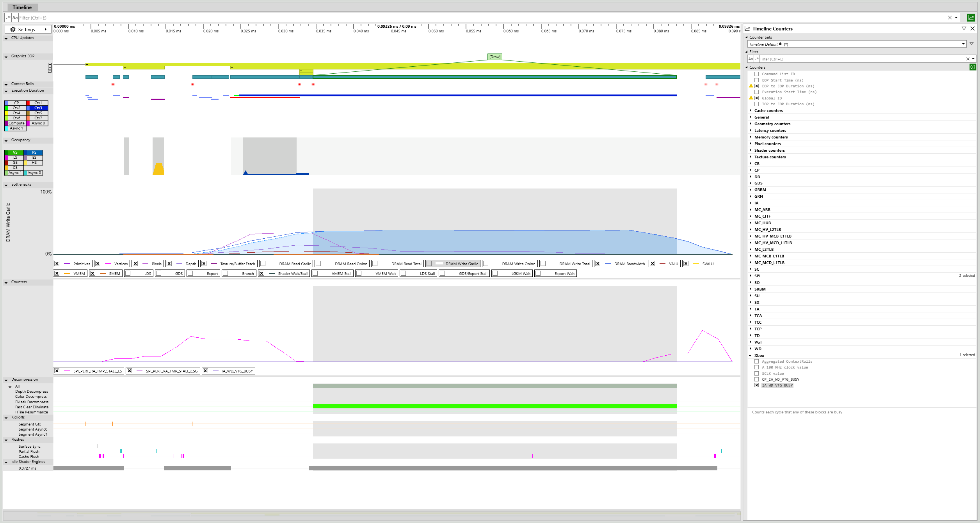This screenshot has width=980, height=523.
Task: Open the Timeline Default counter set dropdown
Action: (x=963, y=44)
